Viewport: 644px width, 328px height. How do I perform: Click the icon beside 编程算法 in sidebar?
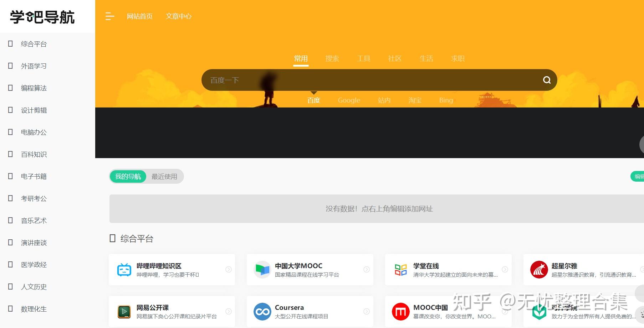tap(10, 88)
